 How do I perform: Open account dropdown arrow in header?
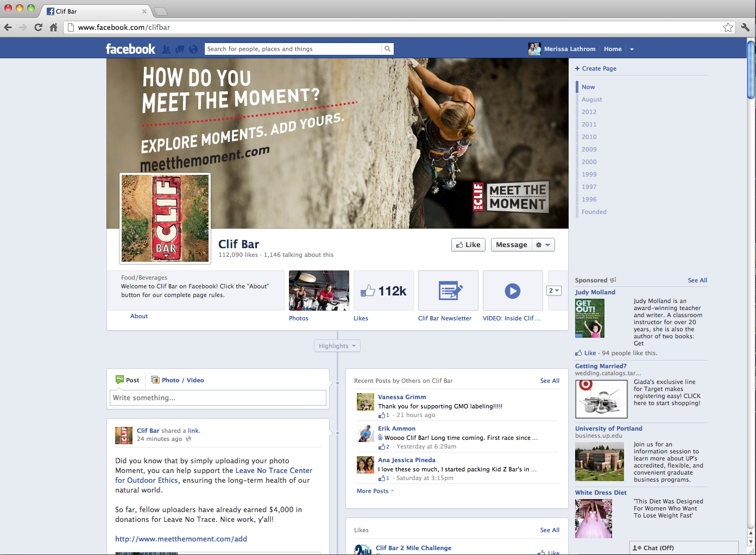(x=632, y=49)
